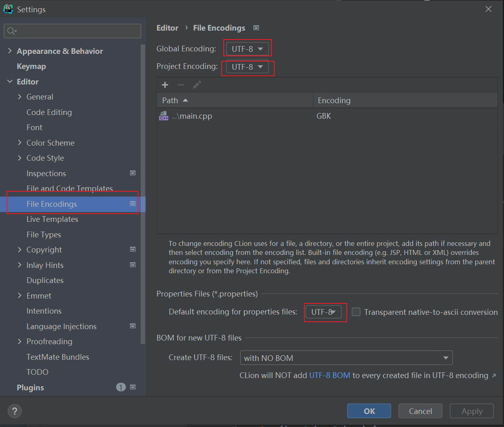Open File and Code Templates page
The width and height of the screenshot is (504, 427).
click(70, 188)
